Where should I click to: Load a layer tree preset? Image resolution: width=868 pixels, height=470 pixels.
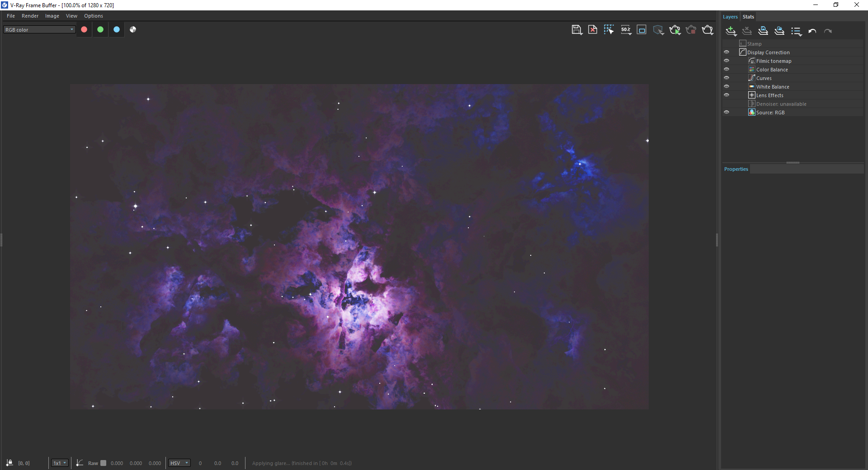779,31
